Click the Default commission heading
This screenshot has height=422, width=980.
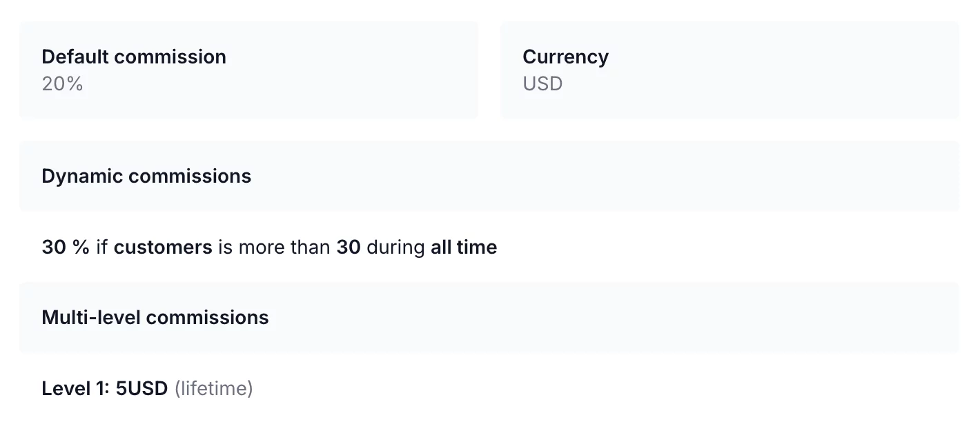pyautogui.click(x=134, y=57)
